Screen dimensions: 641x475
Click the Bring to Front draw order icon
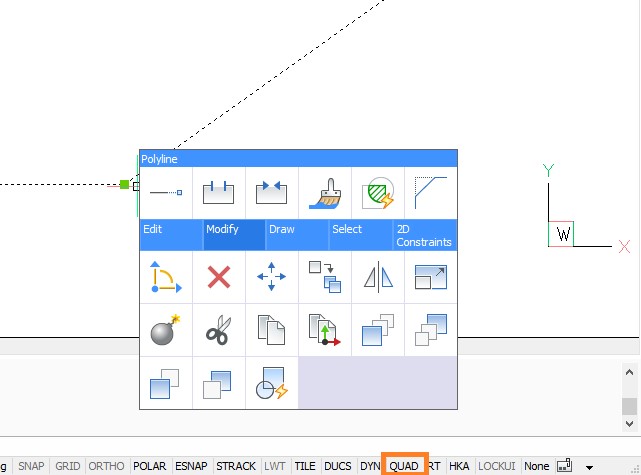[x=378, y=330]
